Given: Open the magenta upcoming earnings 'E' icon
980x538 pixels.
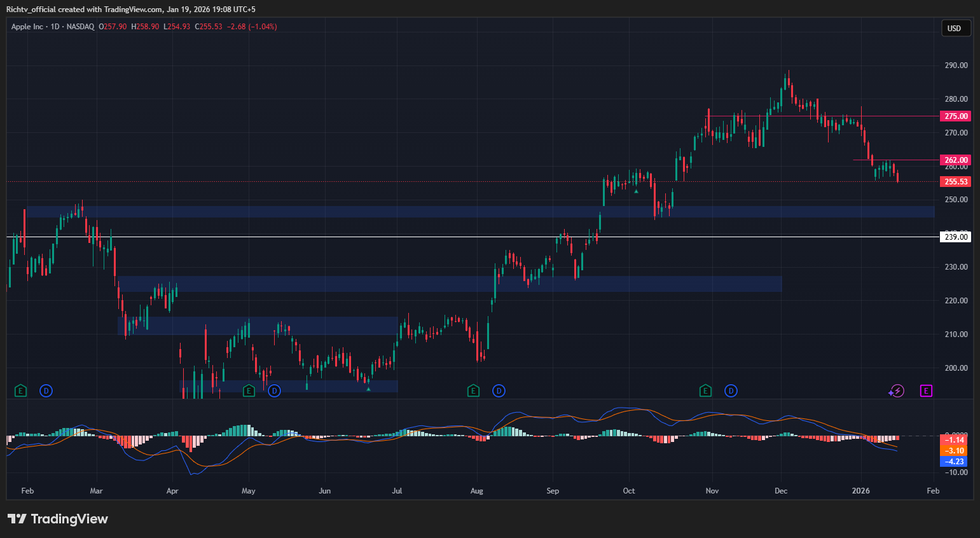Looking at the screenshot, I should tap(926, 391).
